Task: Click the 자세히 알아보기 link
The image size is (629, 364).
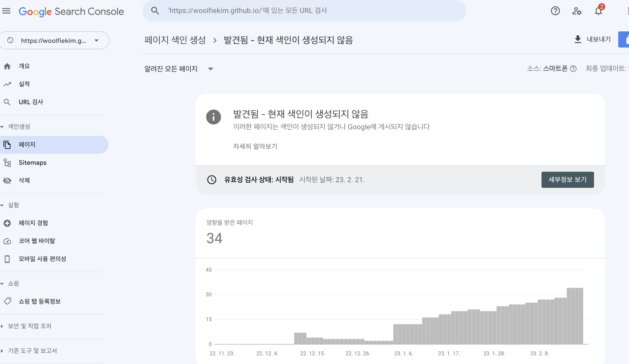Action: click(x=255, y=146)
